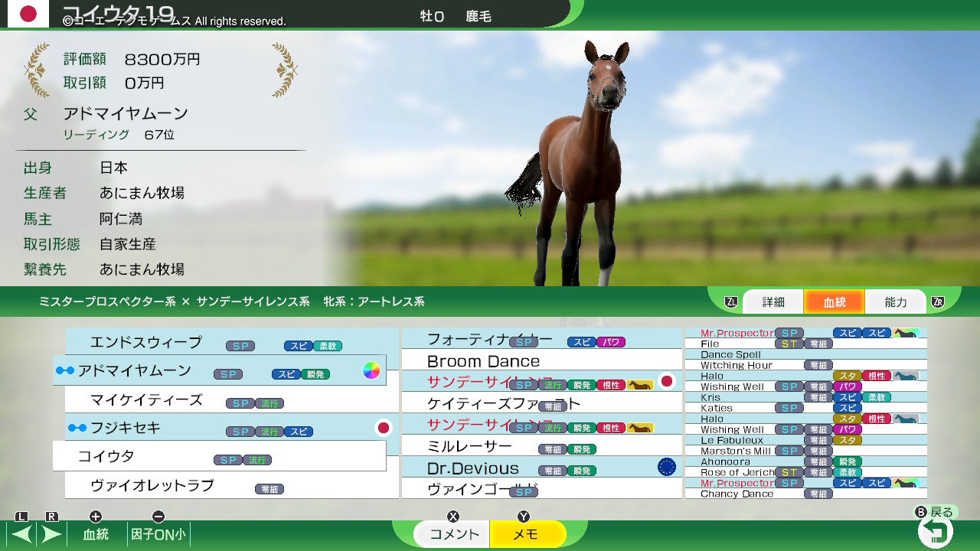
Task: Click the blue link icon beside アドマイヤムーン
Action: tap(65, 371)
